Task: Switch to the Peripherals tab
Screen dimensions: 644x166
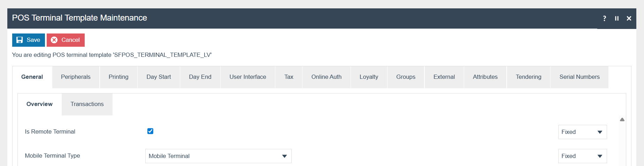Action: (x=76, y=77)
